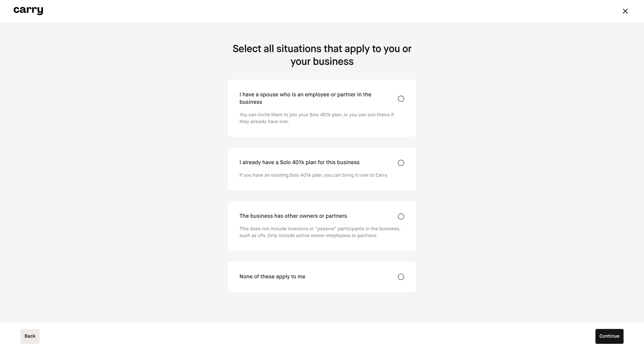
Task: Click the 'Select all situations' page heading
Action: pyautogui.click(x=322, y=55)
